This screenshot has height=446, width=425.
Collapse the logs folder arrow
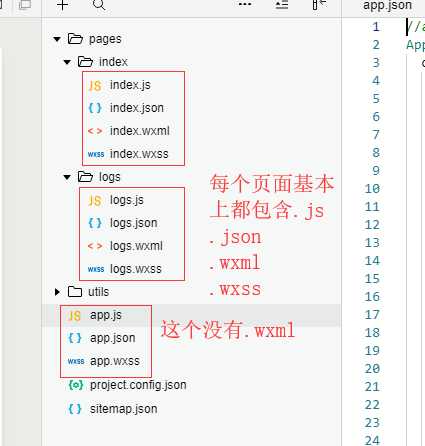[67, 177]
